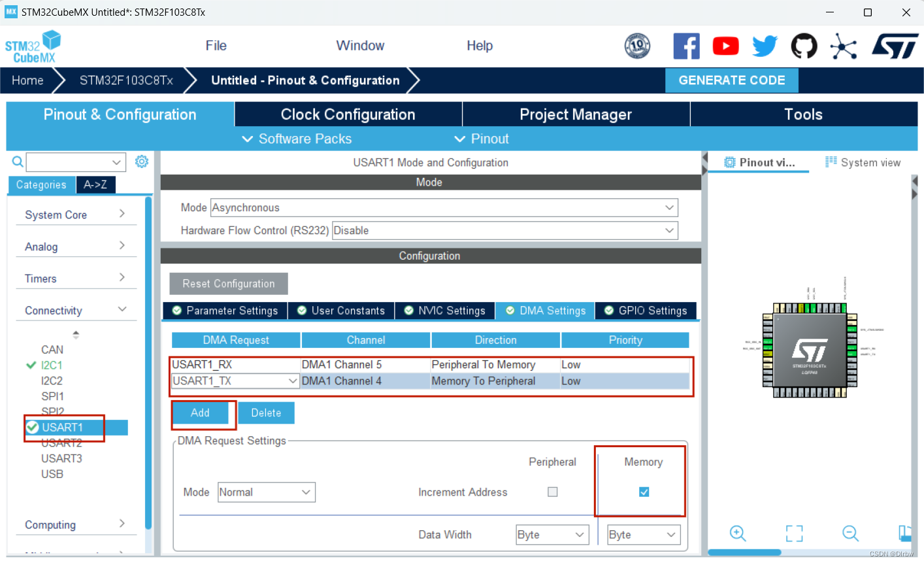Select Pinout & Configuration tab
Image resolution: width=924 pixels, height=563 pixels.
[x=120, y=114]
